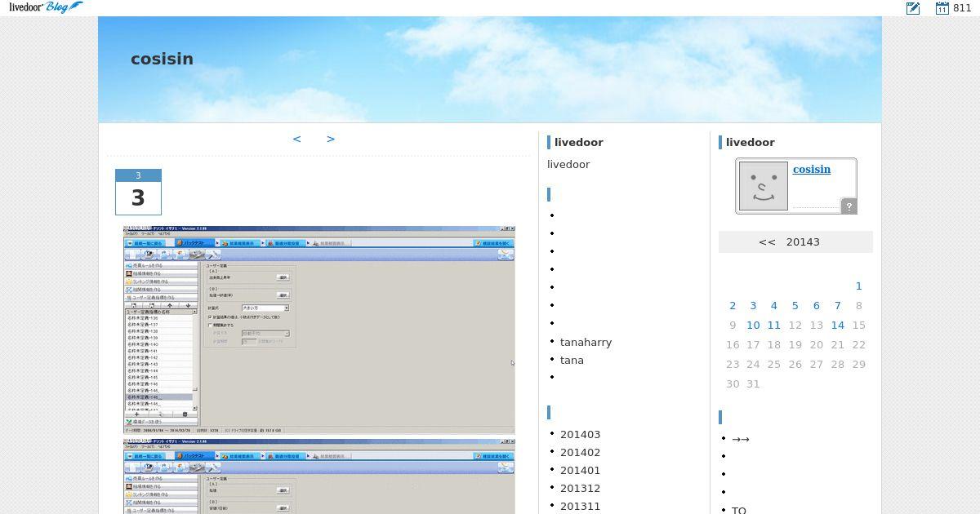Go to next post arrow

point(330,139)
